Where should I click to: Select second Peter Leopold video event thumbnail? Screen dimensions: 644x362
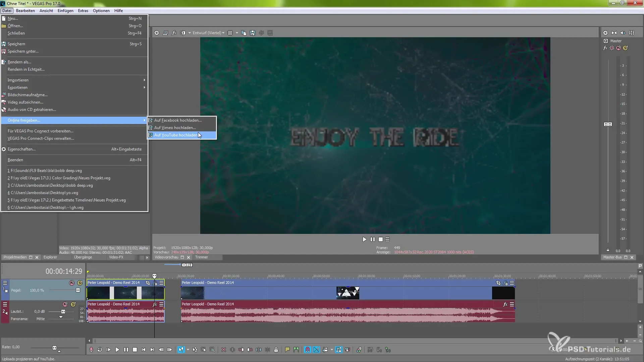pos(348,293)
